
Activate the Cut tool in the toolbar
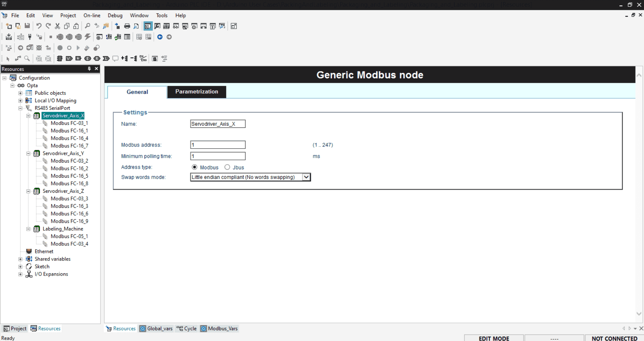coord(57,26)
